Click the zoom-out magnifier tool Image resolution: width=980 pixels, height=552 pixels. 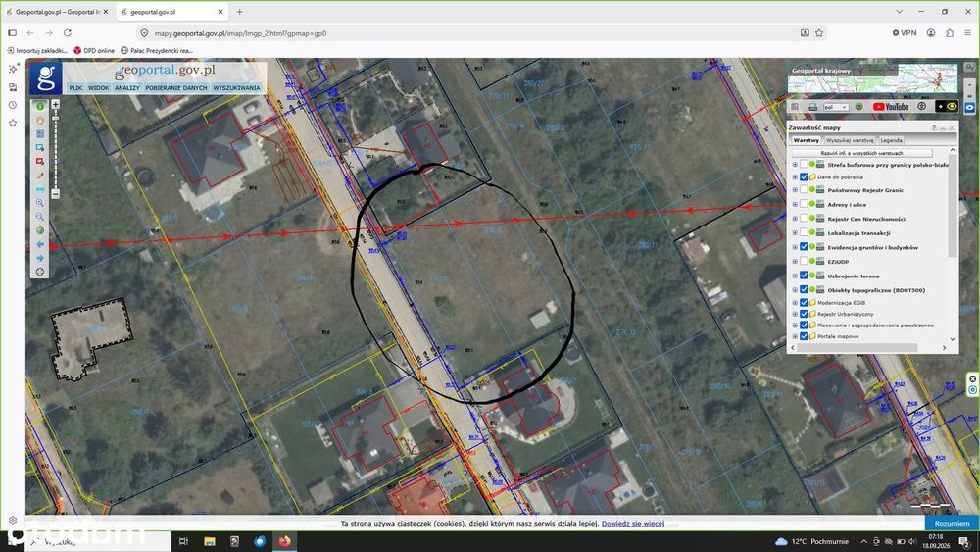point(40,217)
